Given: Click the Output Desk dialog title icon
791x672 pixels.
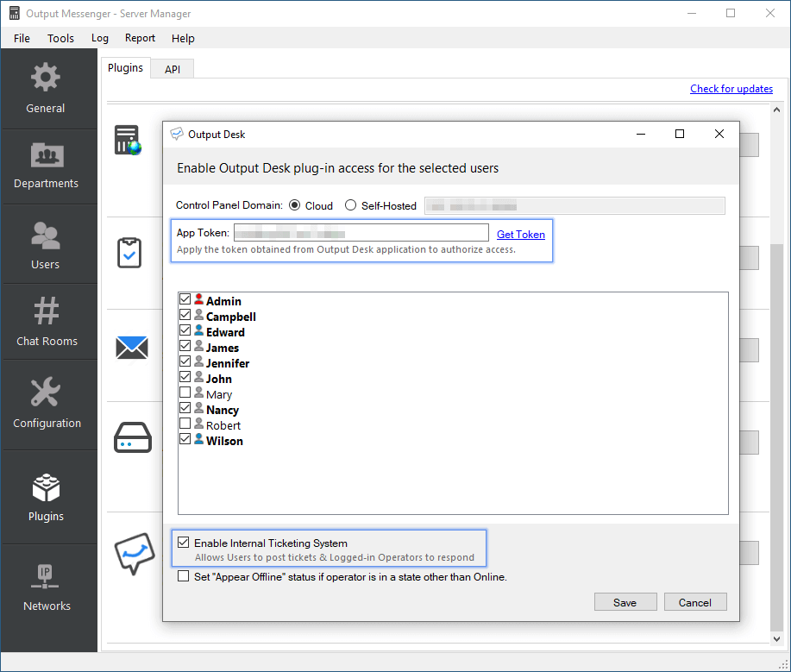Looking at the screenshot, I should 177,134.
